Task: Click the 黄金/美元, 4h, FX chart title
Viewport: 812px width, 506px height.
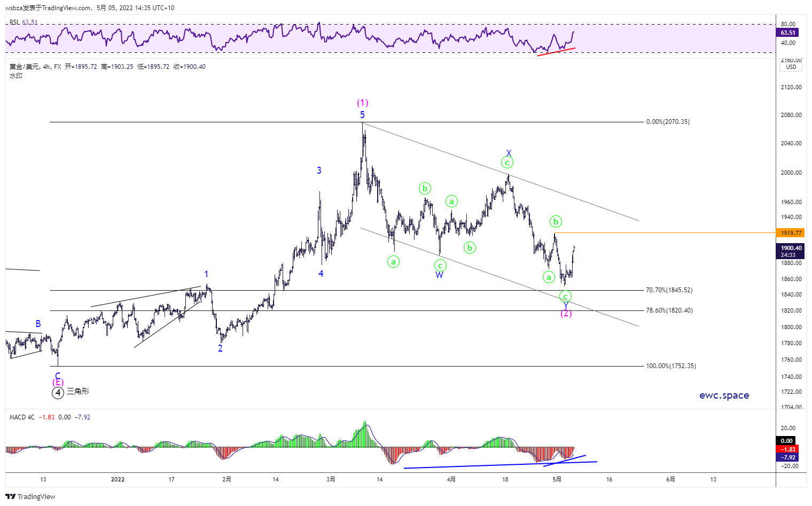Action: click(35, 67)
